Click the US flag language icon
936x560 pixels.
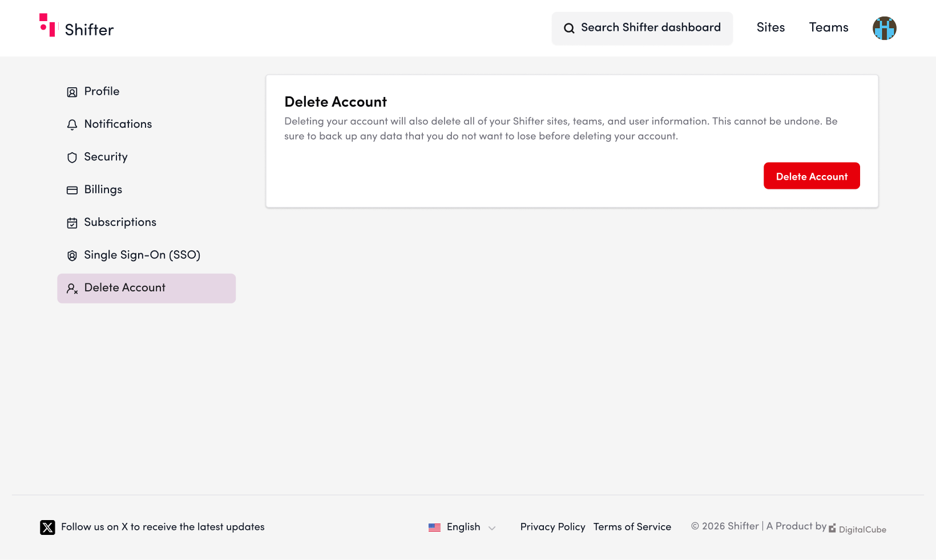coord(434,527)
